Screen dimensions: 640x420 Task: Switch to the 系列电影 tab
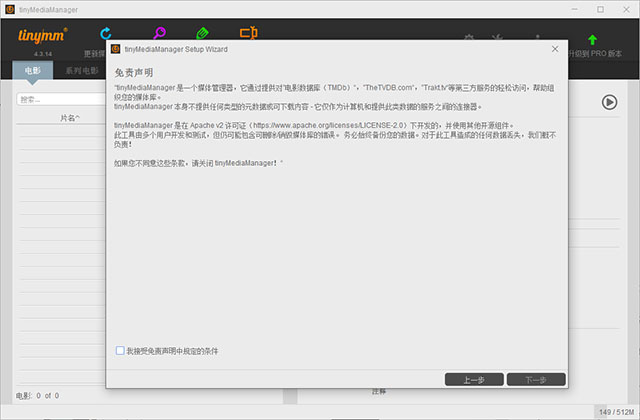tap(82, 71)
